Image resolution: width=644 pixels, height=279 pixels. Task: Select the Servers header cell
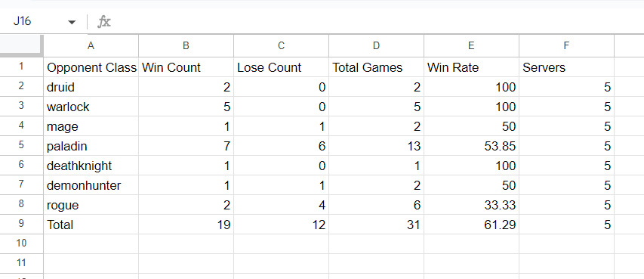[566, 67]
